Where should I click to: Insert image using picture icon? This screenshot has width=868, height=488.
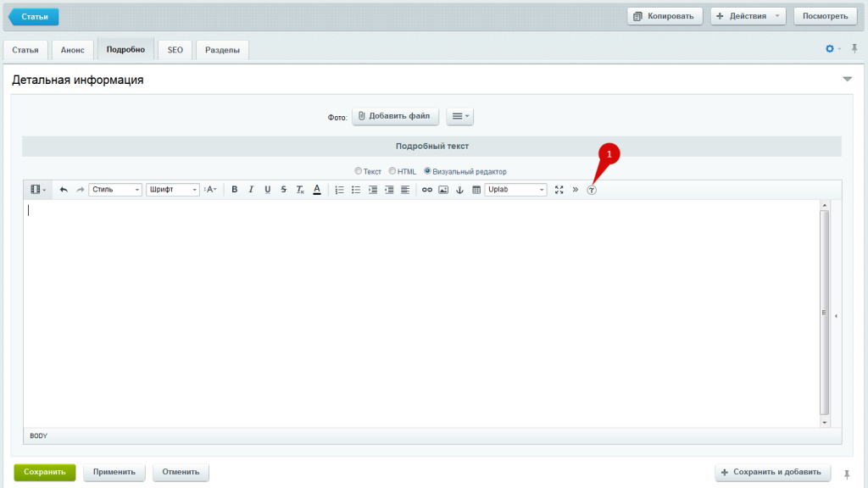[443, 190]
